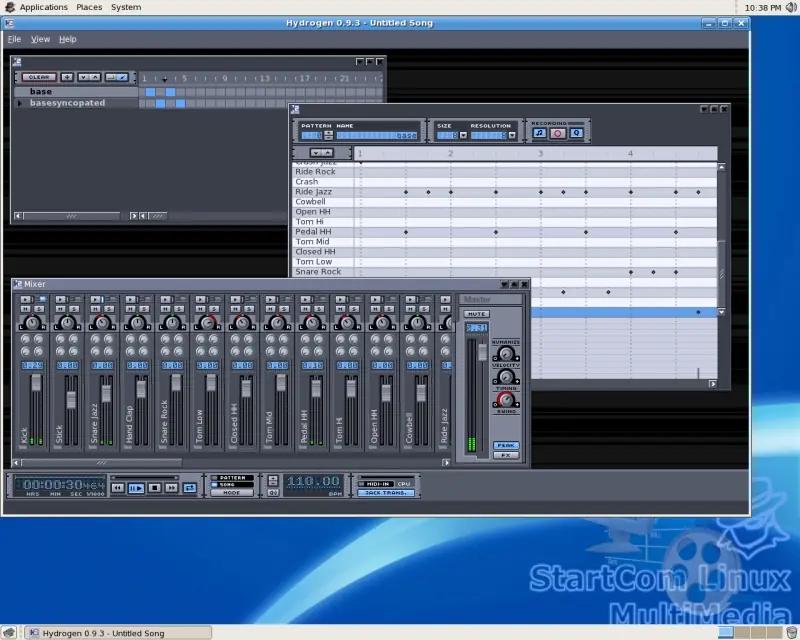Click pattern editor vertical scrollbar up arrow
This screenshot has height=640, width=800.
point(721,167)
